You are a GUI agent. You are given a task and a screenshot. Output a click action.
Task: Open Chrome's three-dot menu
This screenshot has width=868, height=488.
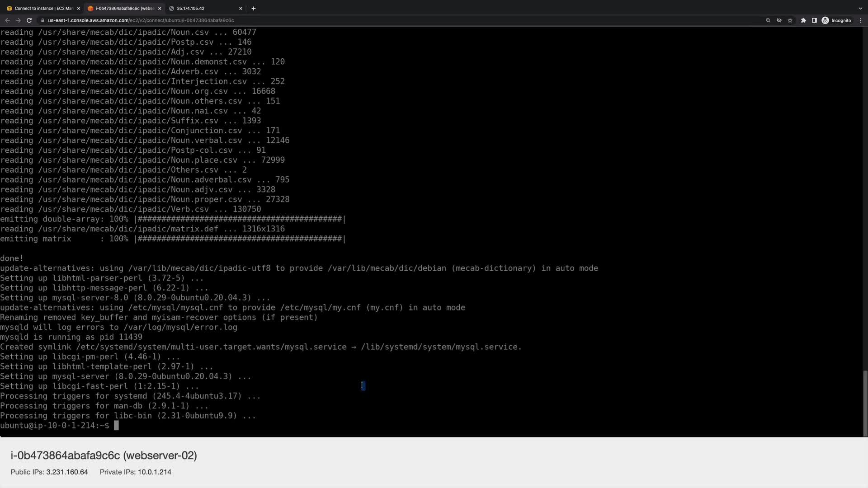[861, 20]
